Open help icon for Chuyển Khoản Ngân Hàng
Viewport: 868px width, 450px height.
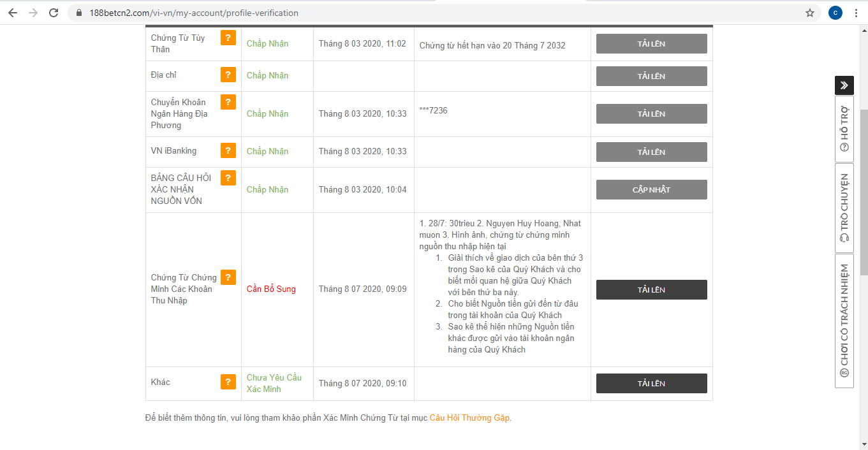(x=228, y=102)
